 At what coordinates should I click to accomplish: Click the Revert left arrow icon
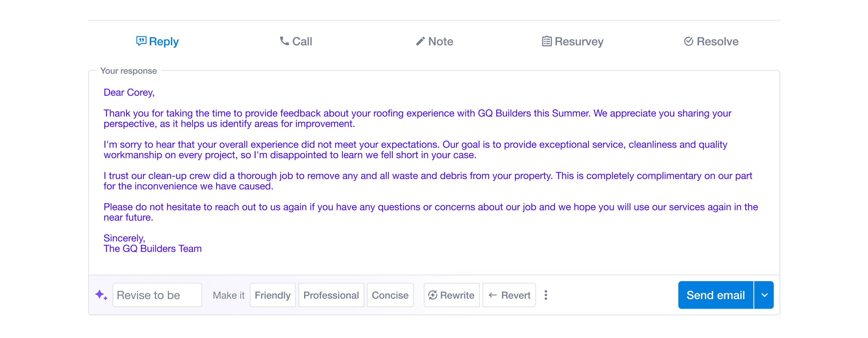[493, 295]
